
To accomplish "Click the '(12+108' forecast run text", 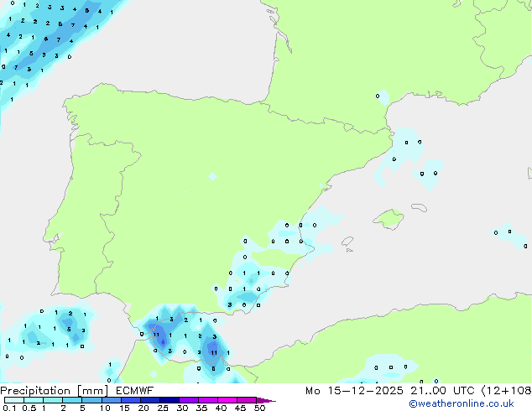I will [506, 391].
